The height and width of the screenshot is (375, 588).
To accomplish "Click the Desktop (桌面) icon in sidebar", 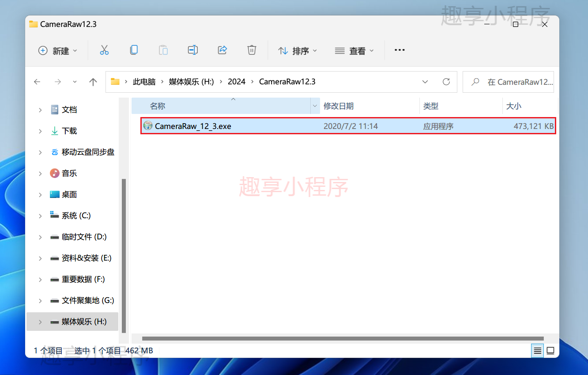I will coord(55,194).
